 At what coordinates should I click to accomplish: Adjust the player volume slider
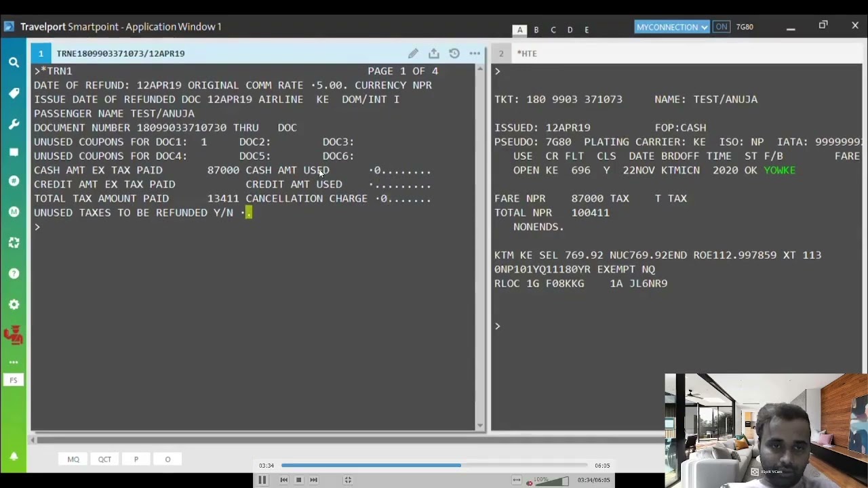tap(551, 481)
